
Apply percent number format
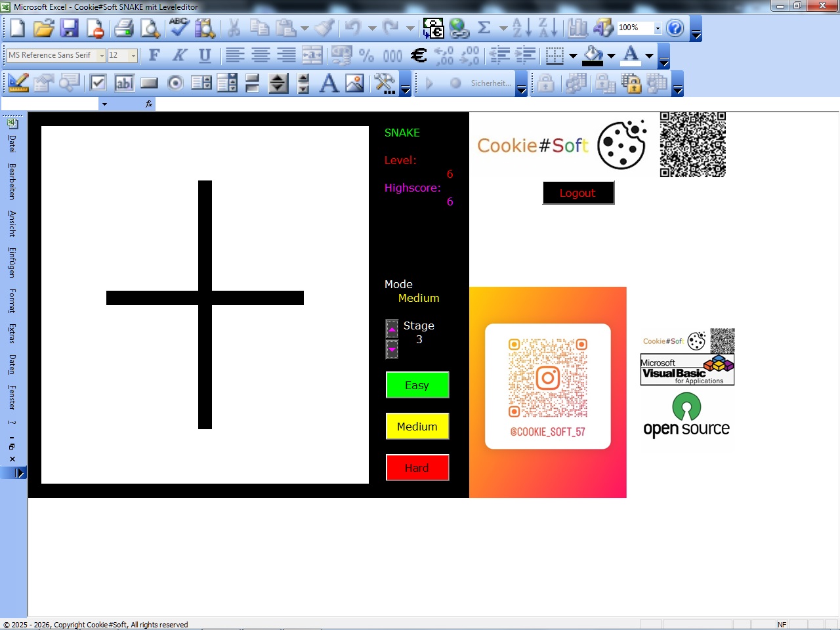tap(366, 55)
